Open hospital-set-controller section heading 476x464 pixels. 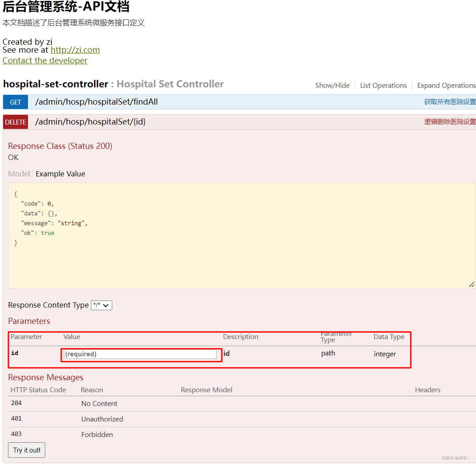pos(55,84)
